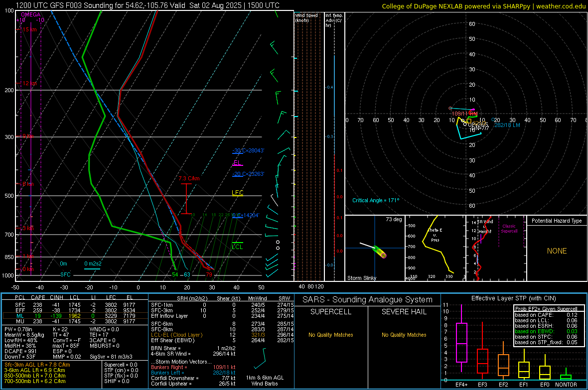Click the "SigSvr = 81 m3/s3" value

112,357
